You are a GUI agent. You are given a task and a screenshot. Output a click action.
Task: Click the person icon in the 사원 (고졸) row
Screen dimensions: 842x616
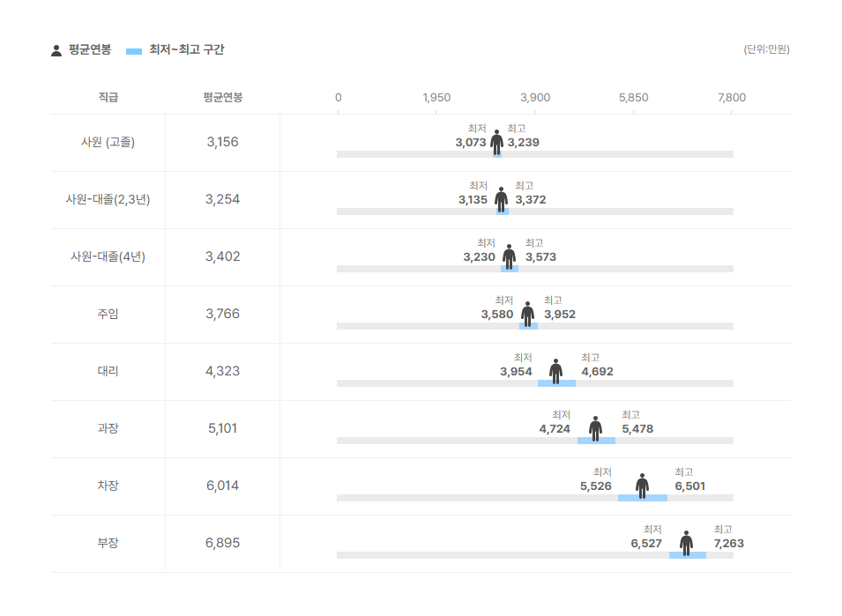tap(497, 141)
